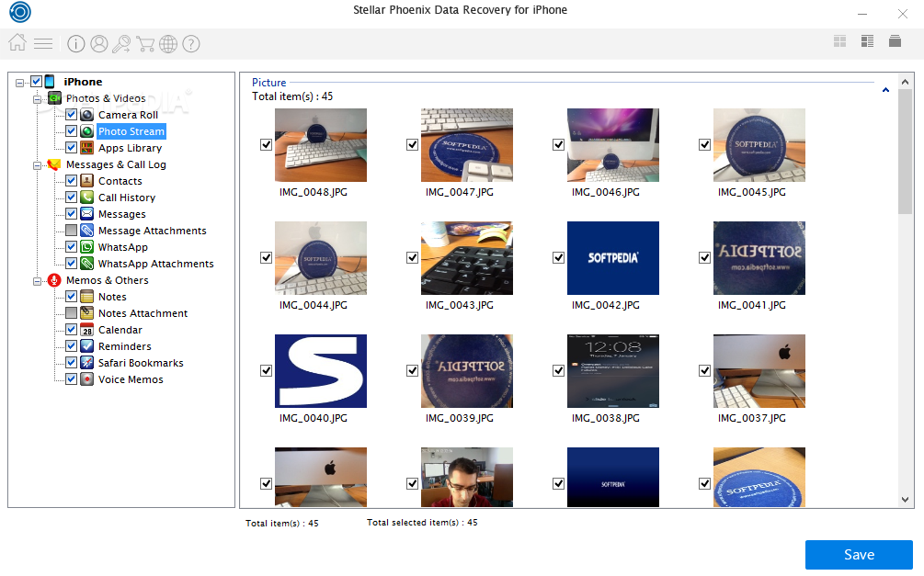Click the Save button
Image resolution: width=924 pixels, height=576 pixels.
[x=859, y=554]
